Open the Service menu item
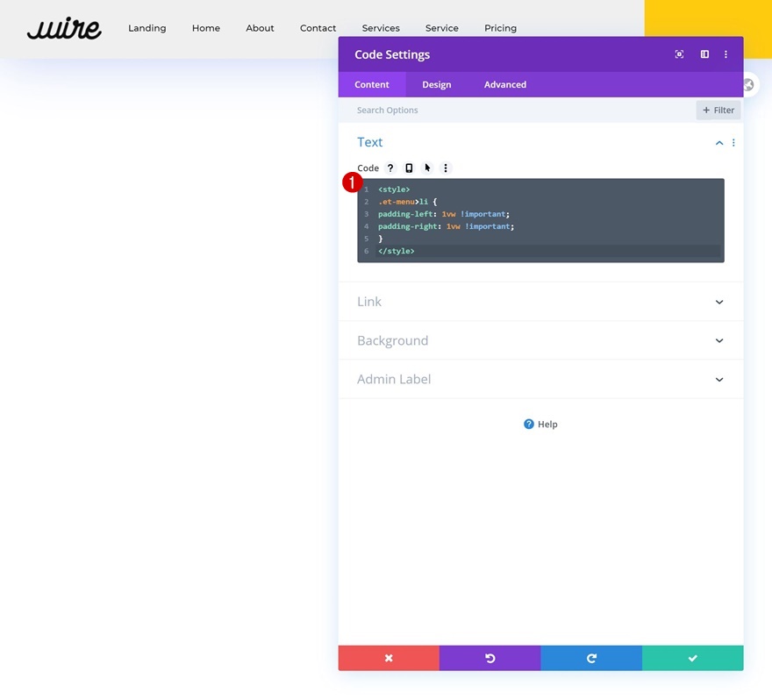 441,28
